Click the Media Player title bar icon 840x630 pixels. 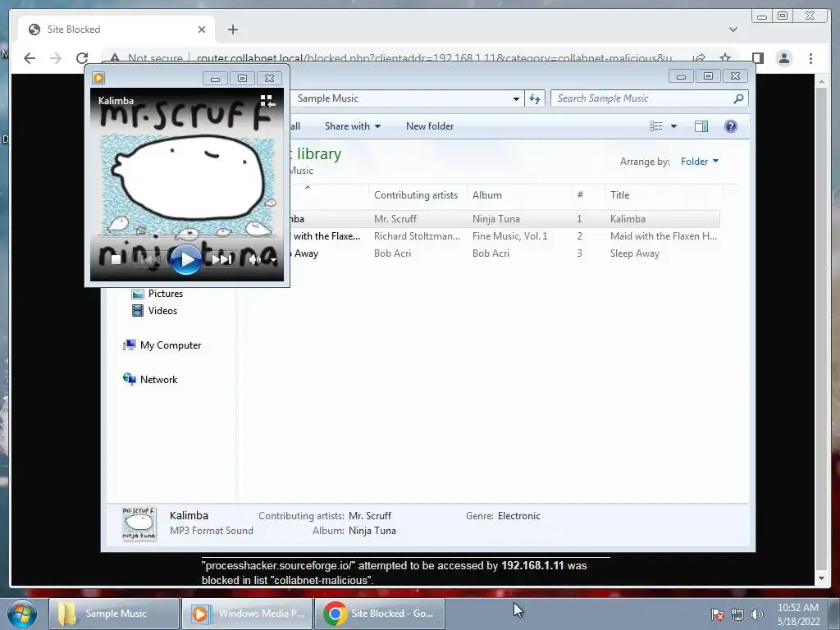[98, 78]
